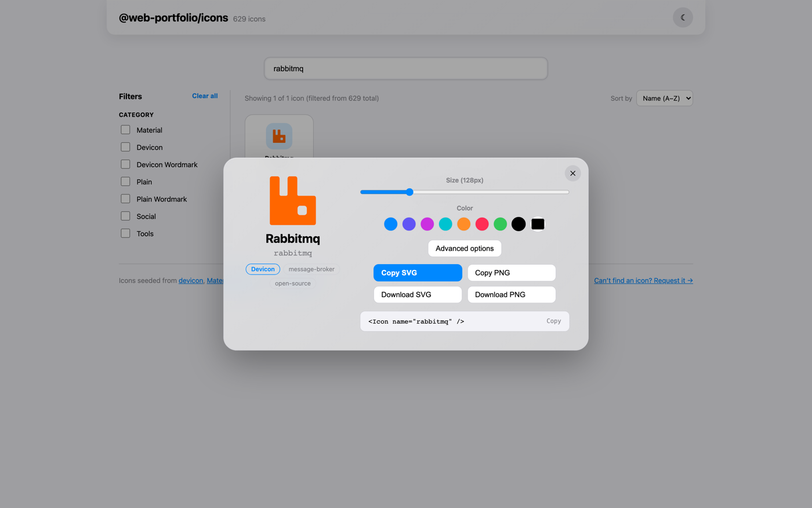Choose the teal color swatch
812x508 pixels.
pos(445,224)
